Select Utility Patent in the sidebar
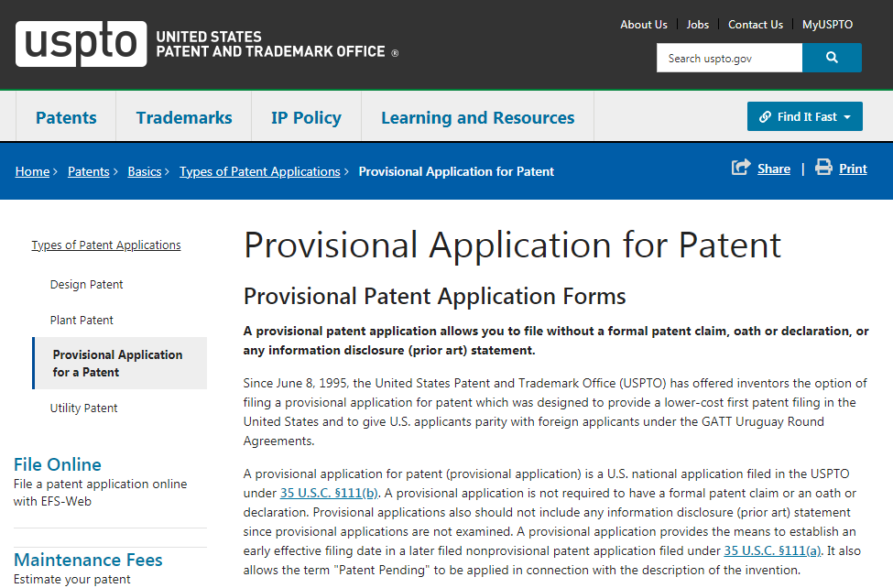The image size is (893, 588). pyautogui.click(x=83, y=408)
